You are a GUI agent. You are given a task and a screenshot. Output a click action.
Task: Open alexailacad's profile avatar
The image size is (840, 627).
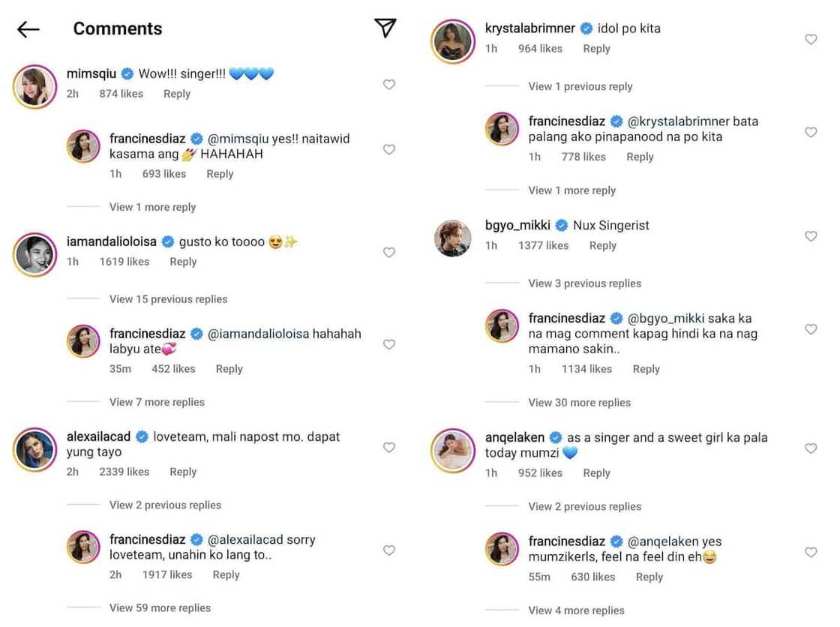click(34, 449)
